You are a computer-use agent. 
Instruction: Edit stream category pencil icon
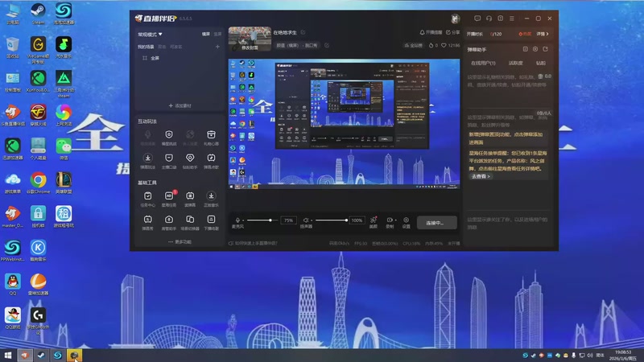click(327, 45)
